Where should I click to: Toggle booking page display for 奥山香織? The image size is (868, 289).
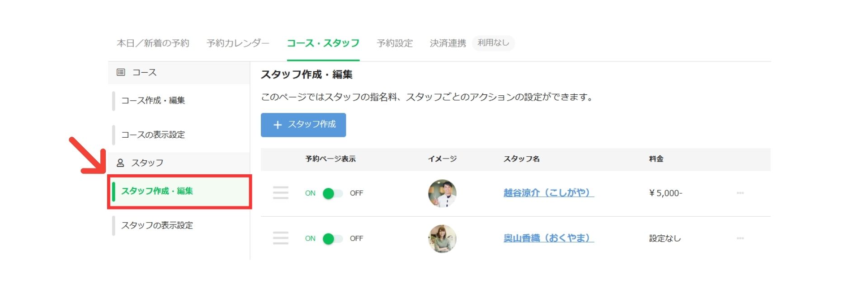333,238
